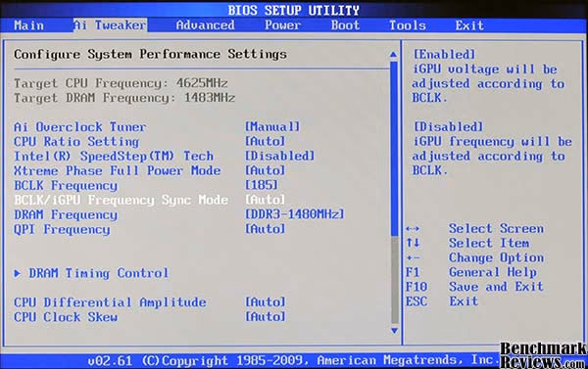The image size is (588, 369).
Task: Click Configure System Performance Settings heading
Action: [150, 55]
